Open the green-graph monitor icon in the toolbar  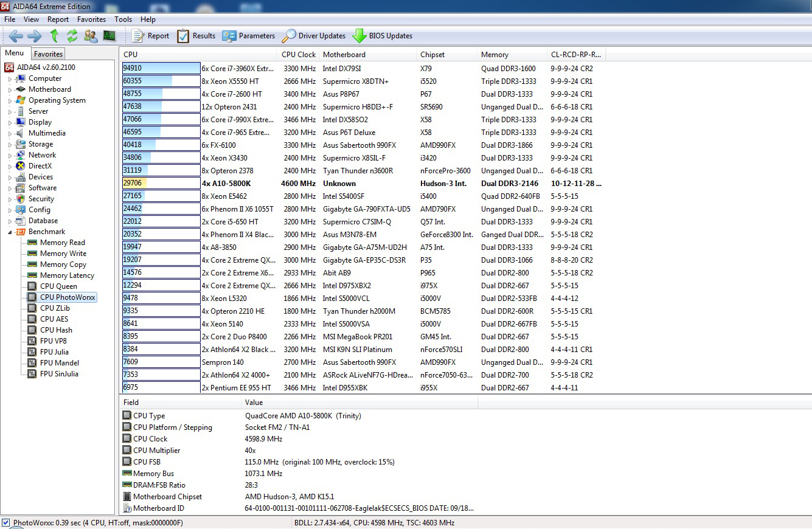109,36
